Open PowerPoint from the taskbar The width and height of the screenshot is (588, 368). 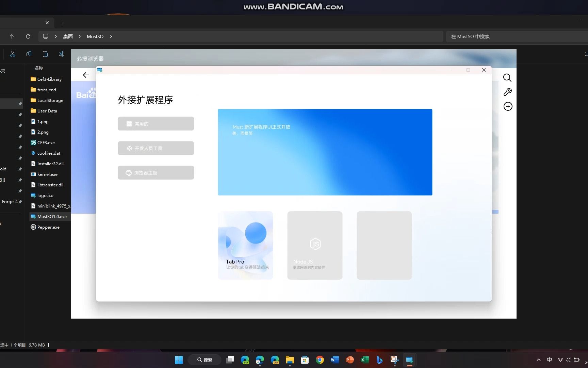(x=350, y=360)
